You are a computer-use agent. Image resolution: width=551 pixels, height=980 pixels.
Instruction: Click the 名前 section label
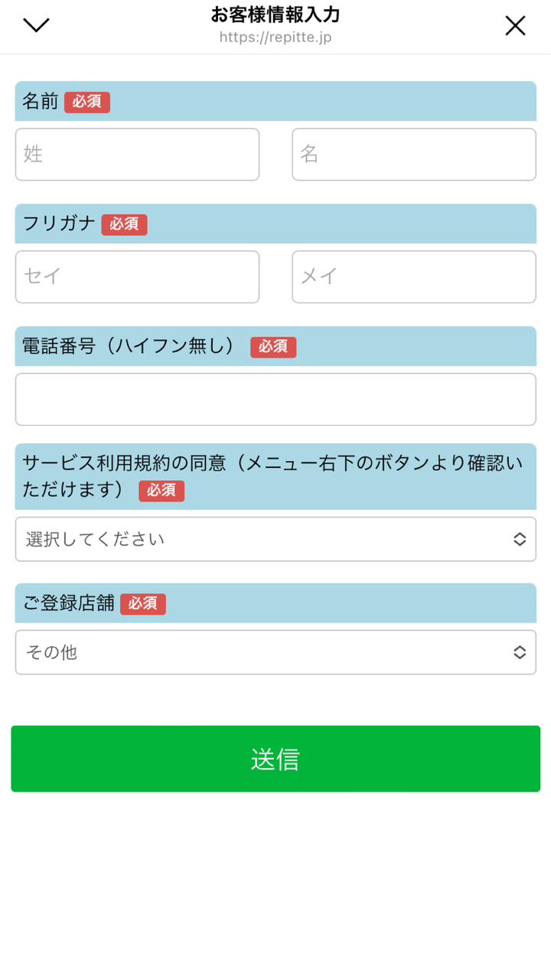click(x=41, y=102)
